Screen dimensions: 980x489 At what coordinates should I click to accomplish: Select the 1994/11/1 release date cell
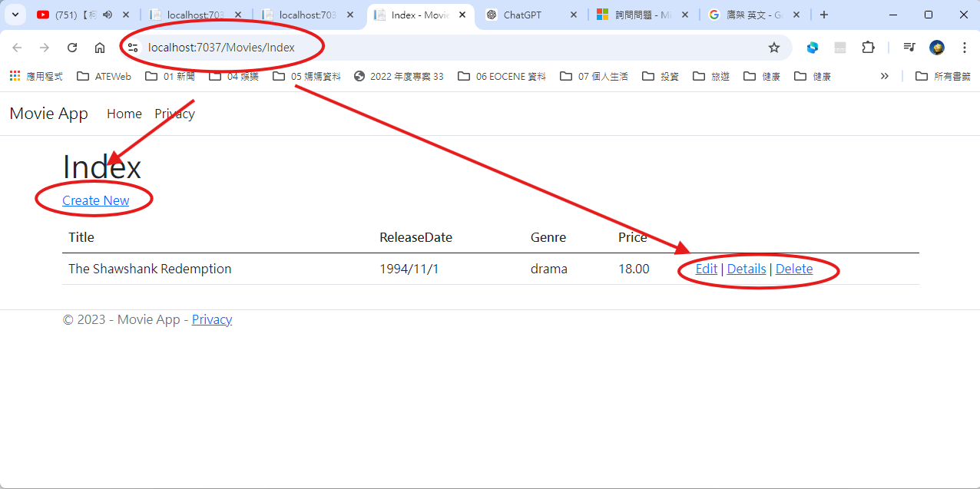(409, 269)
